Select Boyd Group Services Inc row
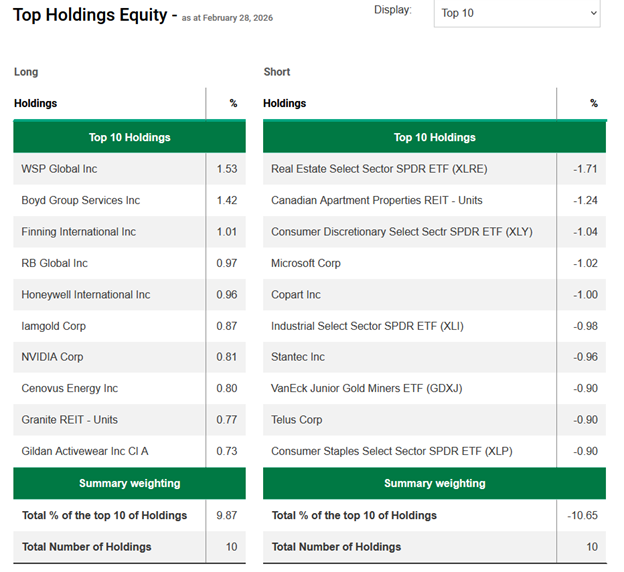Viewport: 624px width, 572px height. pyautogui.click(x=81, y=200)
